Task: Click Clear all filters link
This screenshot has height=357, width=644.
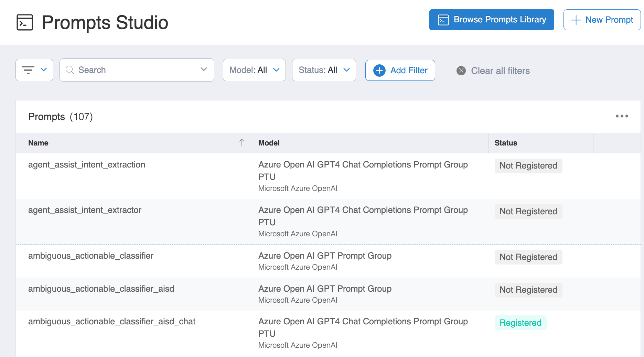Action: click(500, 71)
